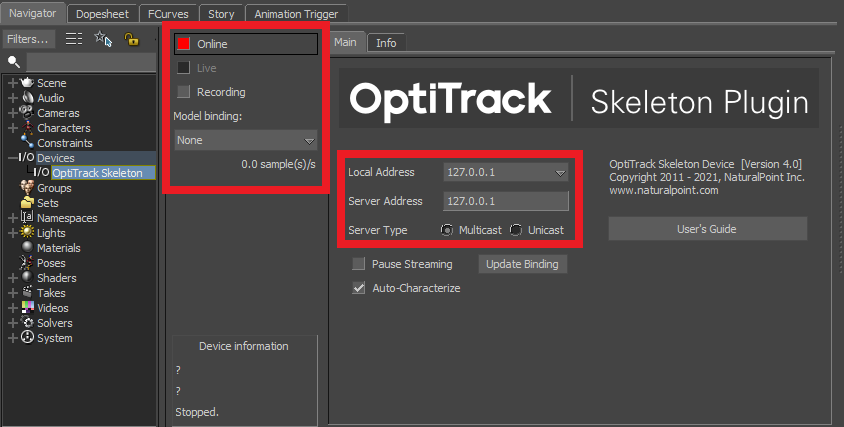Open the Local Address dropdown
844x427 pixels.
click(x=505, y=172)
